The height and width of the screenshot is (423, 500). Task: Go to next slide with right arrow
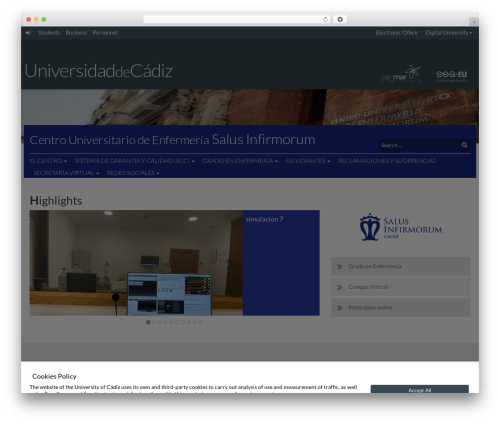(230, 265)
